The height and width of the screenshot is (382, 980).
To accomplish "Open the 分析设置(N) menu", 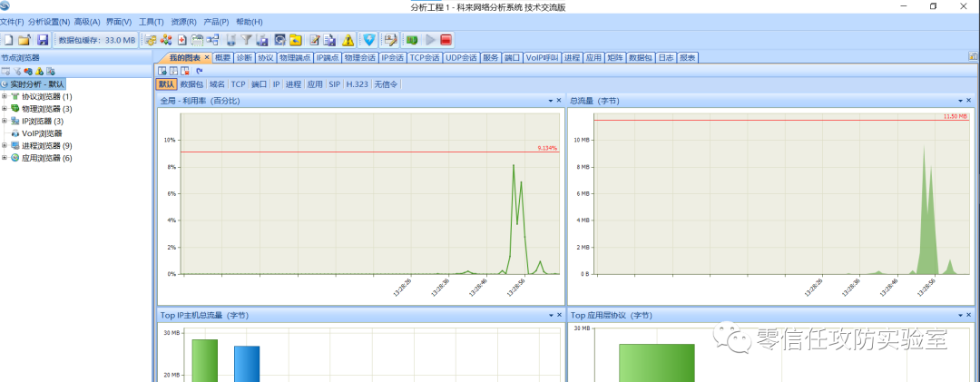I will pyautogui.click(x=49, y=22).
